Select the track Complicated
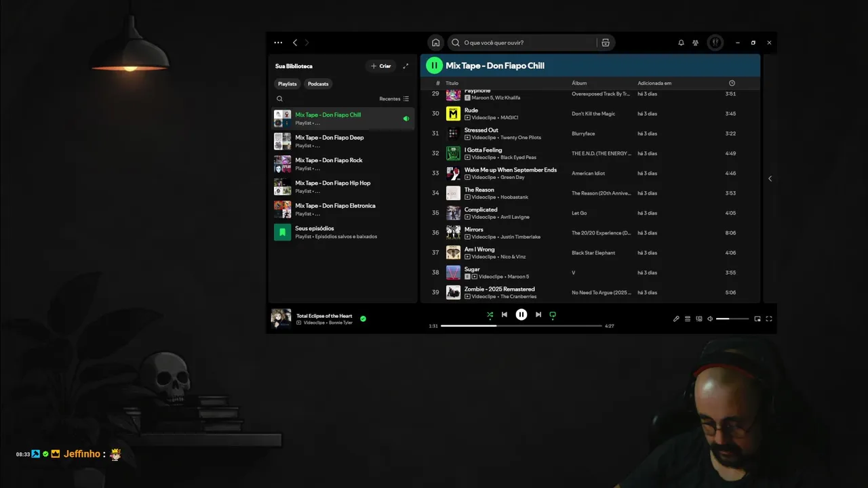The image size is (868, 488). coord(590,213)
